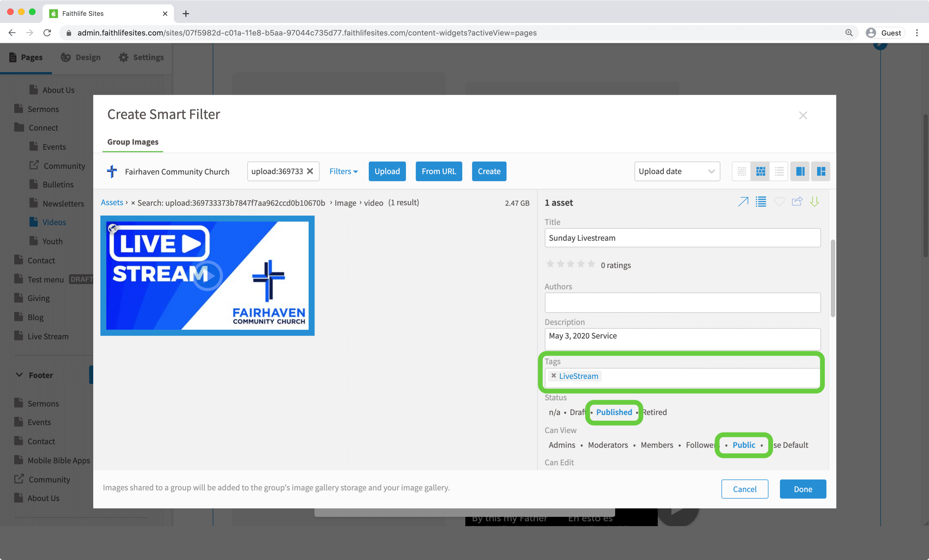Remove search filter in breadcrumb
Image resolution: width=929 pixels, height=560 pixels.
133,203
